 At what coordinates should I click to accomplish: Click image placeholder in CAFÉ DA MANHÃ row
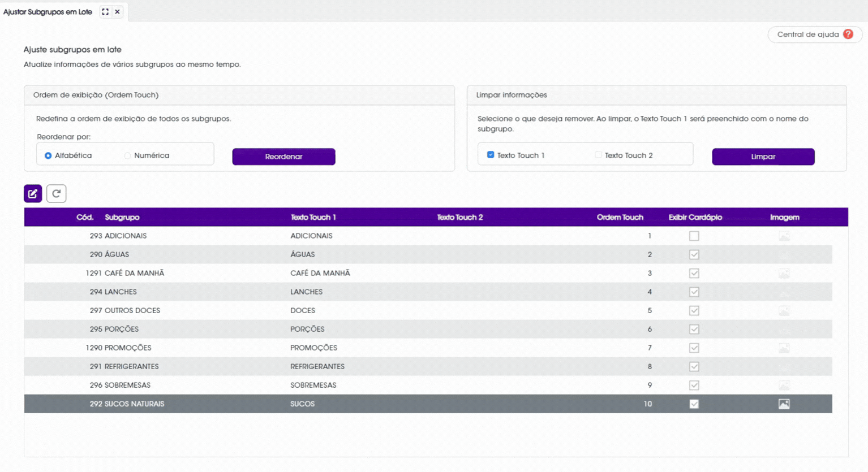[784, 273]
